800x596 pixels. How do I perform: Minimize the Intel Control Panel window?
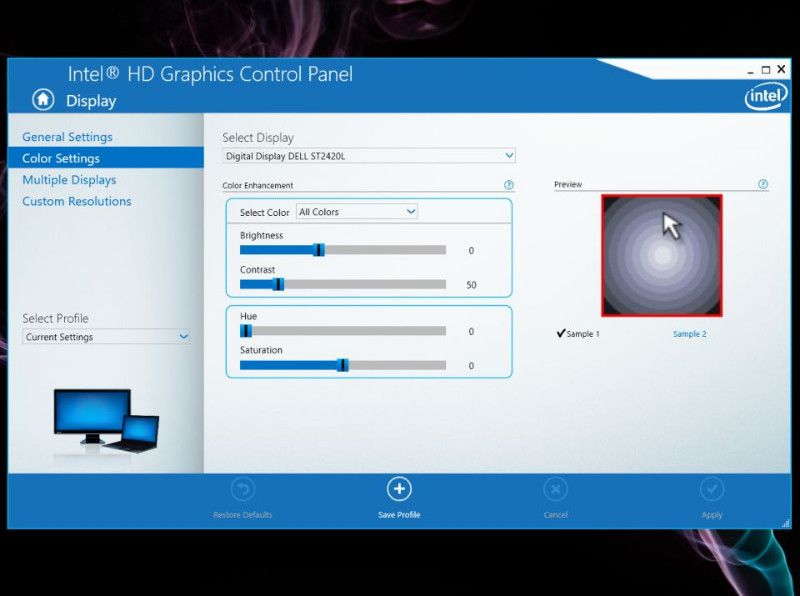click(750, 71)
